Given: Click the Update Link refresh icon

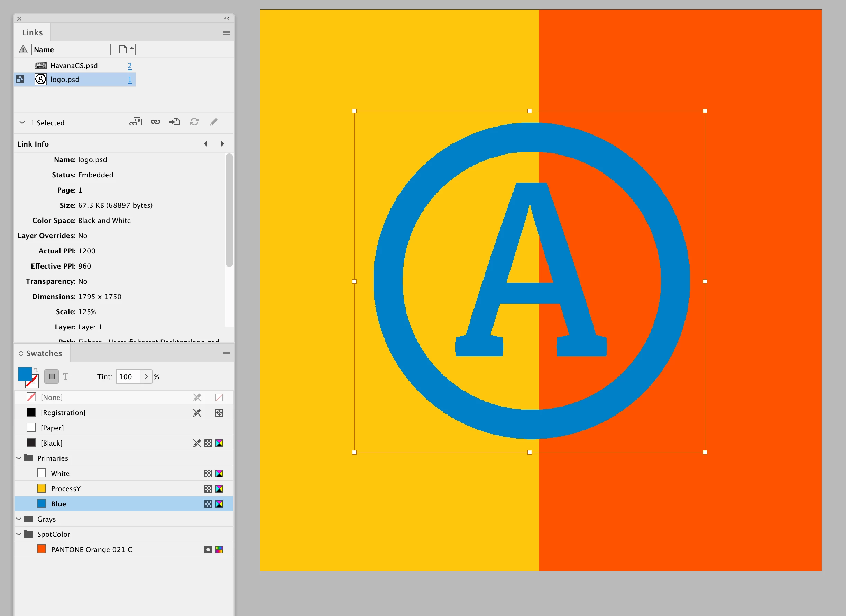Looking at the screenshot, I should point(194,122).
